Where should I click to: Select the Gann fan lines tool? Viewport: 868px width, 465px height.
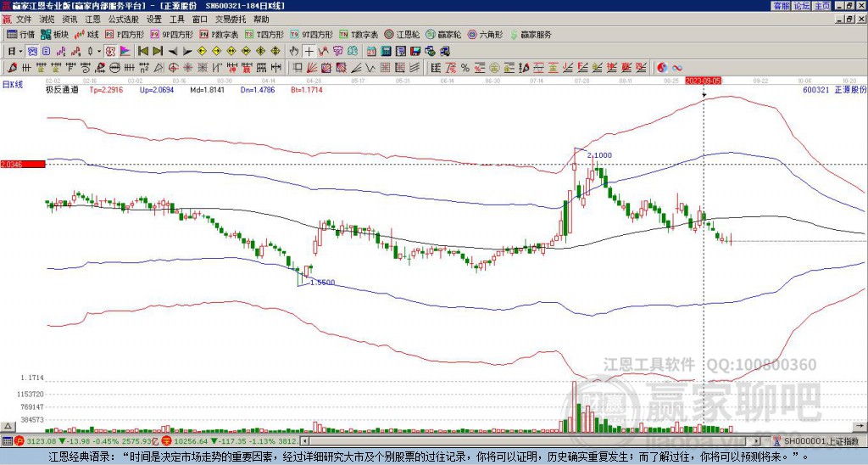(312, 68)
